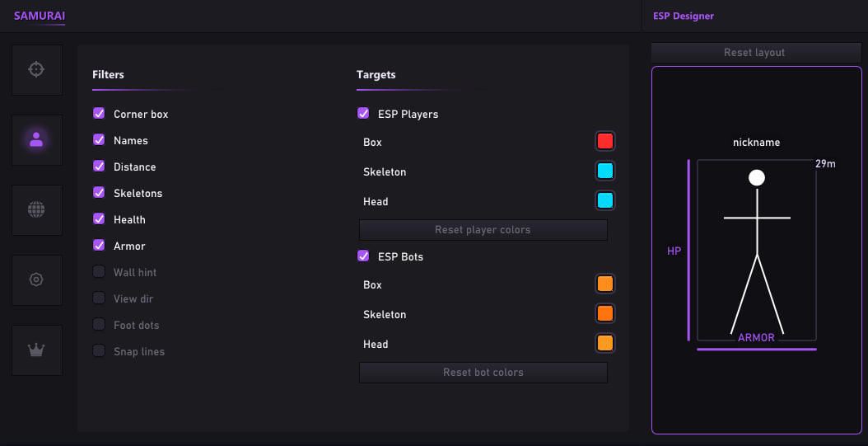The width and height of the screenshot is (868, 446).
Task: Click the Reset player colors button
Action: (x=483, y=230)
